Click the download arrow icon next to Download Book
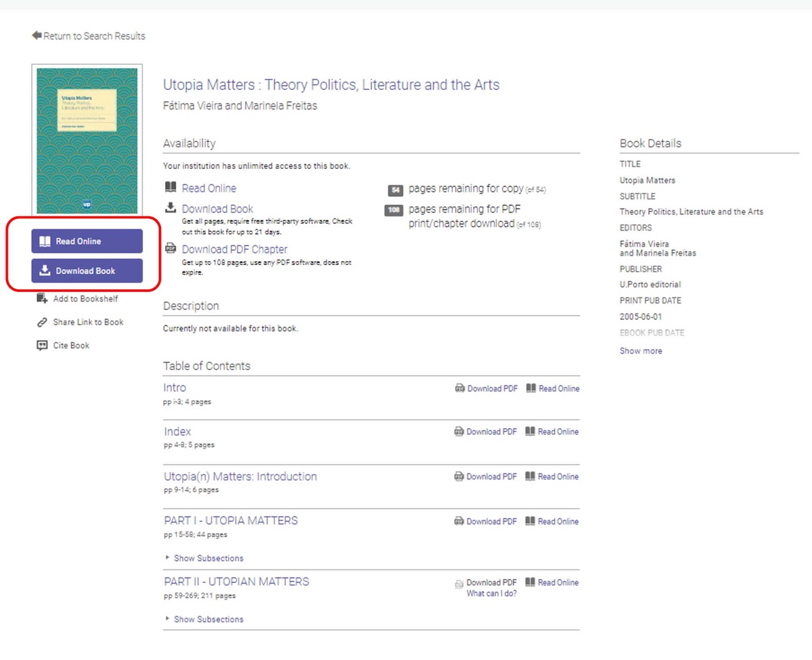This screenshot has width=812, height=660. [168, 208]
